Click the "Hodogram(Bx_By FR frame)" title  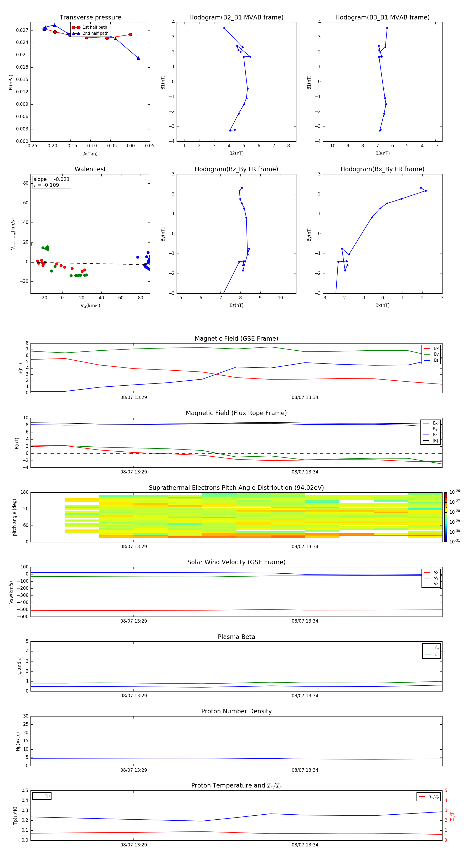382,169
